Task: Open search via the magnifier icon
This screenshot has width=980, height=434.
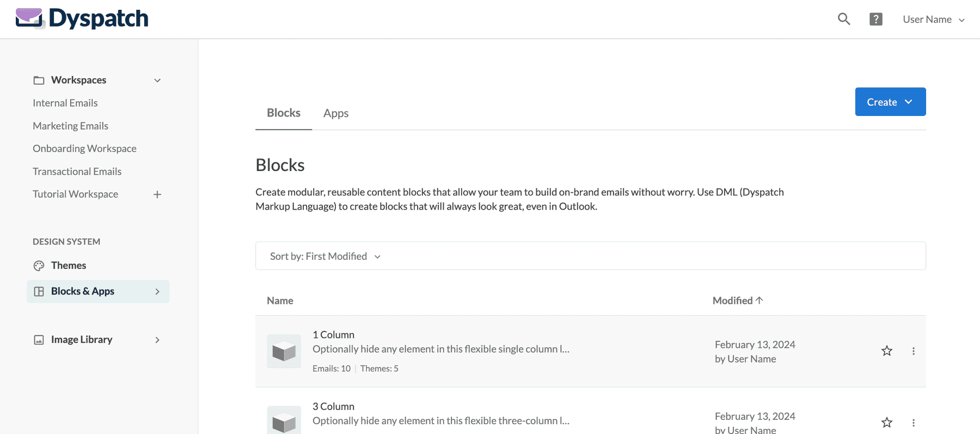Action: pyautogui.click(x=844, y=19)
